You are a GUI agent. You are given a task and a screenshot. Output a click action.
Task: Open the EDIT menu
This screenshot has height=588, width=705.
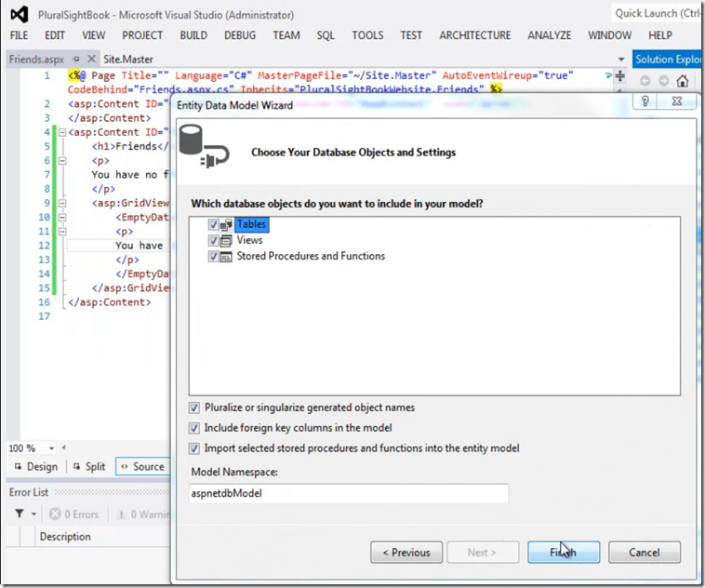point(55,35)
